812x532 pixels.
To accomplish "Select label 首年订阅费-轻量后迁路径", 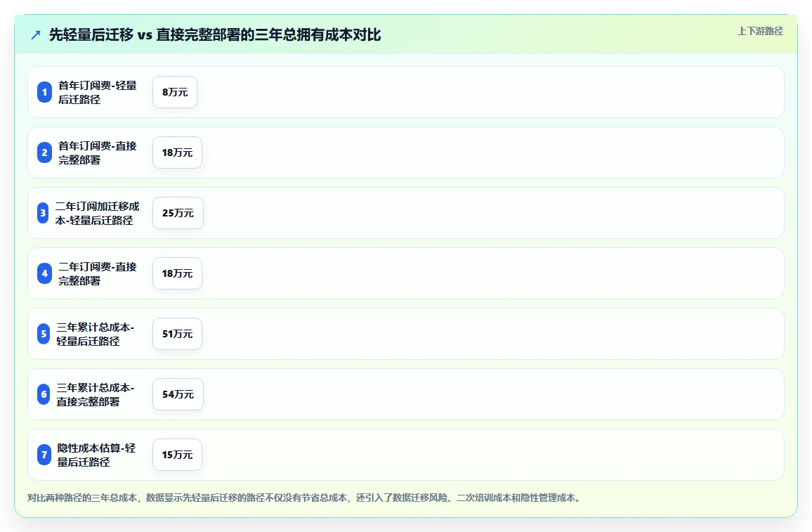I will pos(98,92).
